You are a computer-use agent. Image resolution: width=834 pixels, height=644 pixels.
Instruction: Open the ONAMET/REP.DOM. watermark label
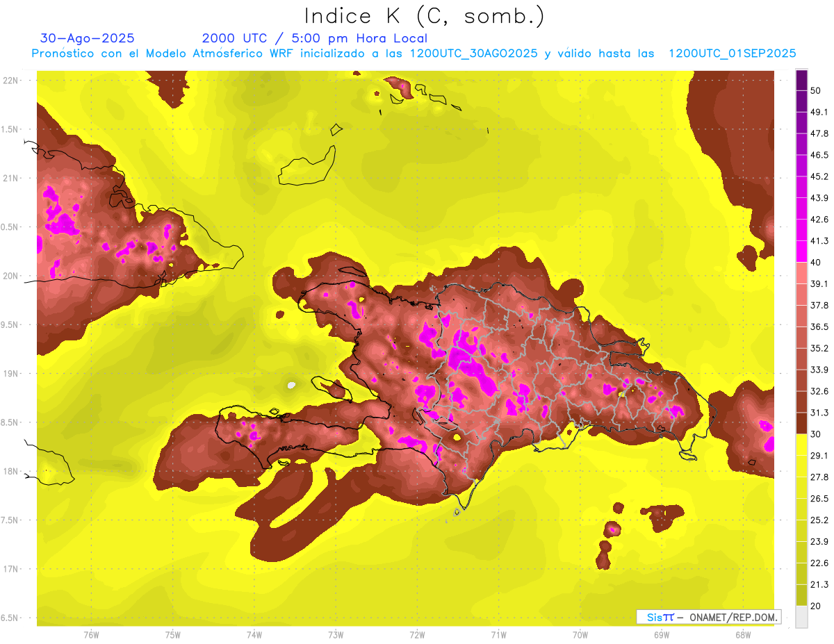click(708, 617)
